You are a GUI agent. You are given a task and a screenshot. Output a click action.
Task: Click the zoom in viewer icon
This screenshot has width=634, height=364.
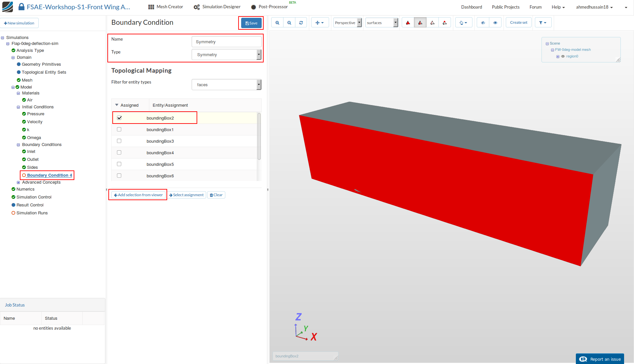pos(277,23)
